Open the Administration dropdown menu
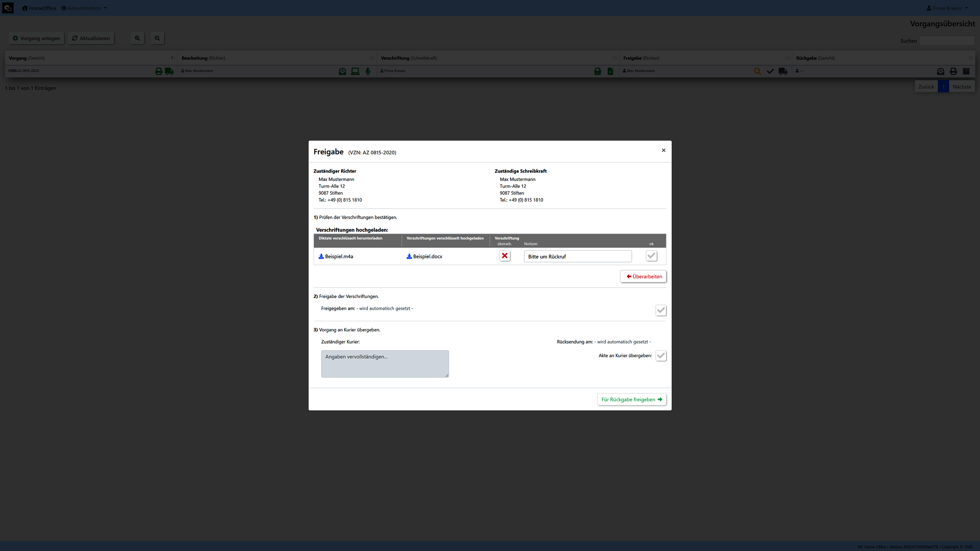980x551 pixels. coord(84,8)
